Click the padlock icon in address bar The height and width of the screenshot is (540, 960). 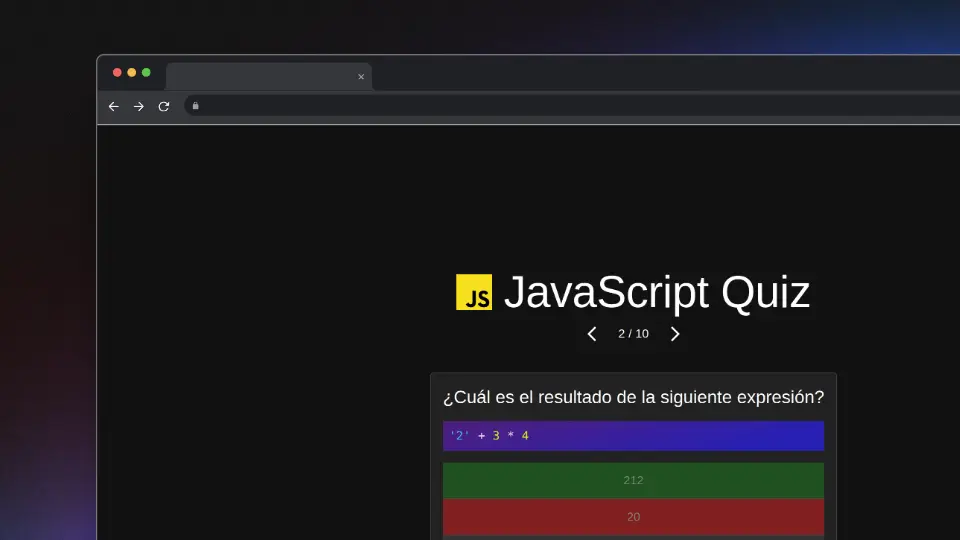pyautogui.click(x=195, y=106)
